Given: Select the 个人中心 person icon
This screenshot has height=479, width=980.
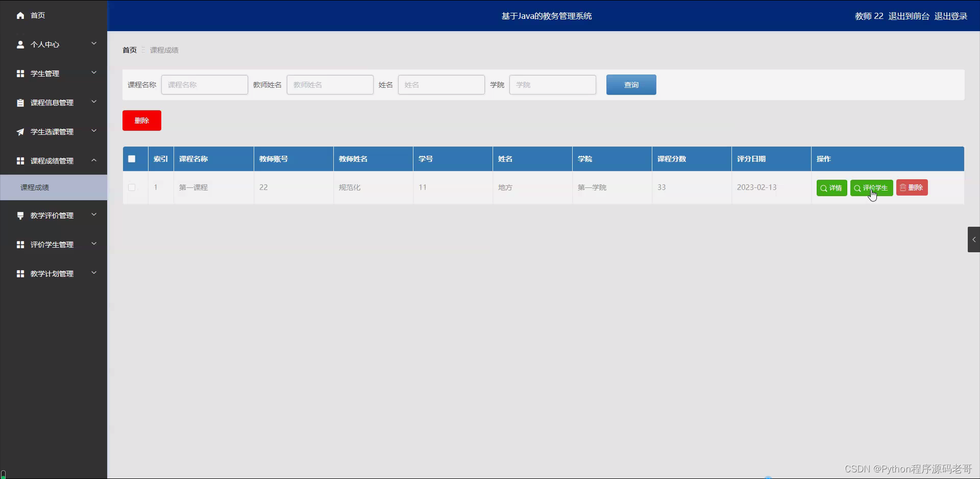Looking at the screenshot, I should (20, 44).
